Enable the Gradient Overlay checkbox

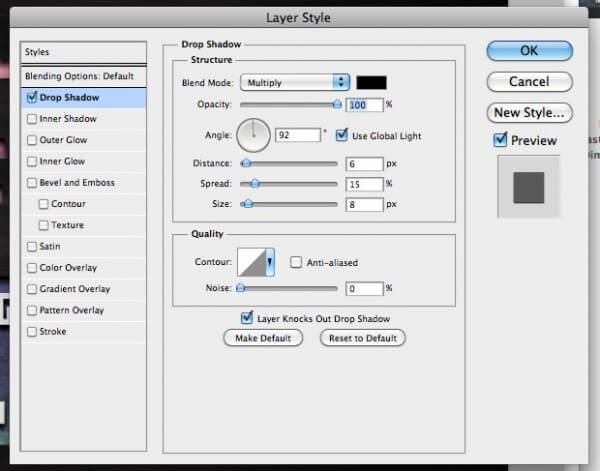pyautogui.click(x=32, y=289)
